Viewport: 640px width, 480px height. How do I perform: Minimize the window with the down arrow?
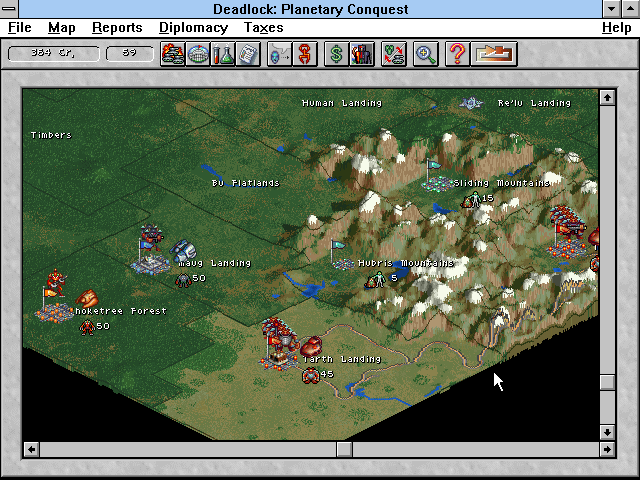pos(611,9)
